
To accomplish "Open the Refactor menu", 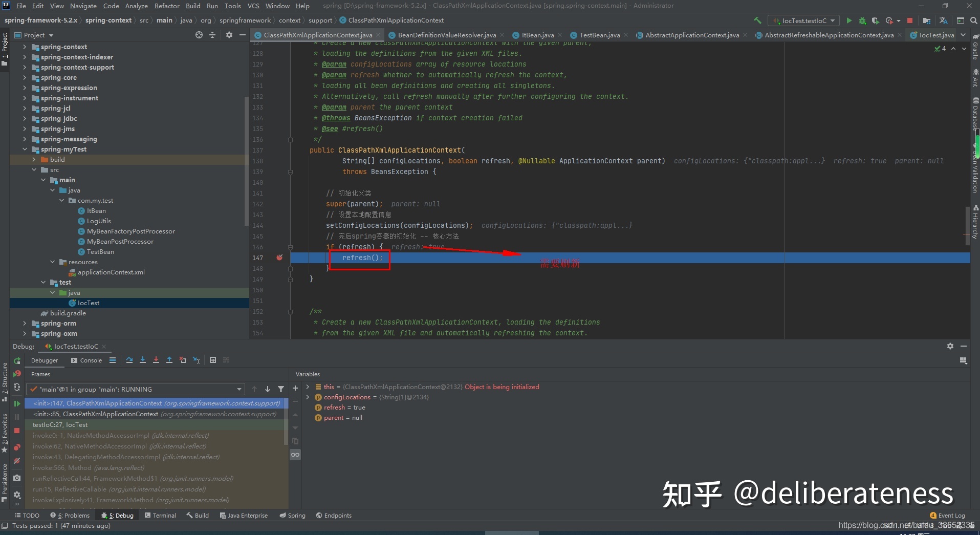I will tap(167, 6).
